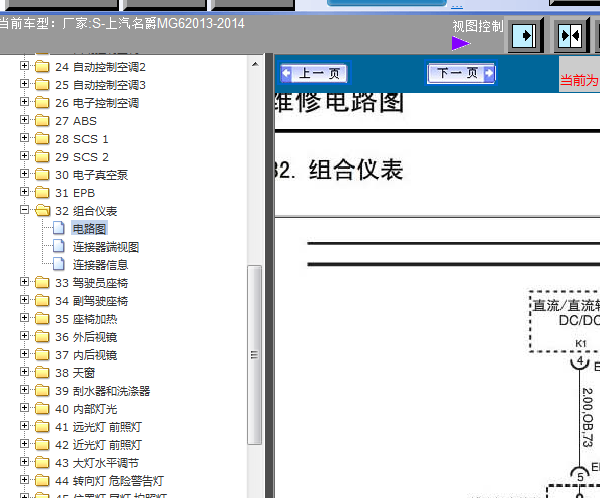This screenshot has height=498, width=600.
Task: Expand the 28 SCS 1 folder
Action: pos(24,138)
